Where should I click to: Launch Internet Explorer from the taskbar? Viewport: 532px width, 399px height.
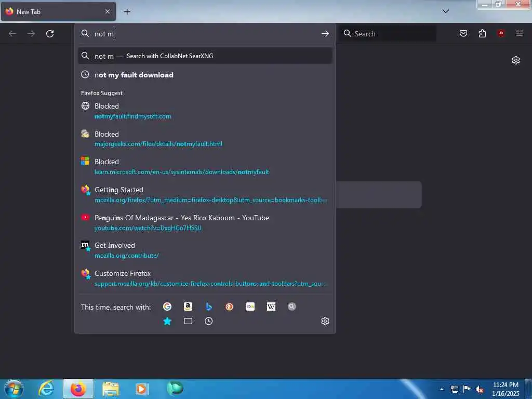pos(46,389)
